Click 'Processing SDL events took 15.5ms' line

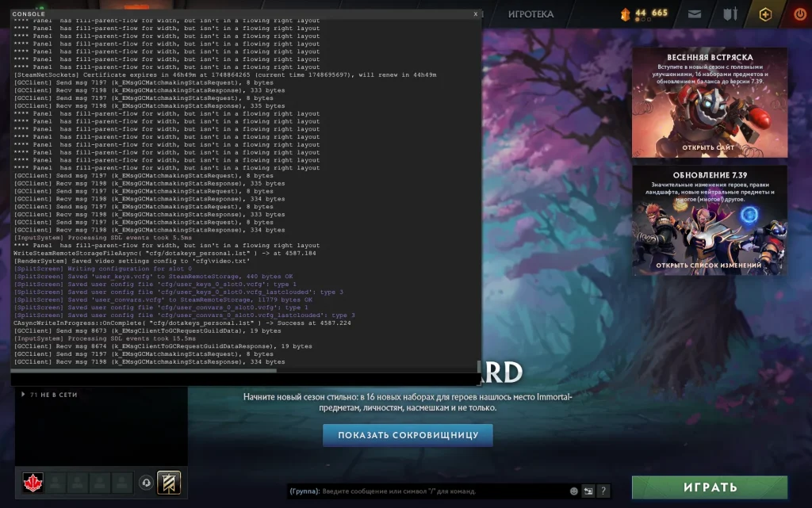click(105, 339)
